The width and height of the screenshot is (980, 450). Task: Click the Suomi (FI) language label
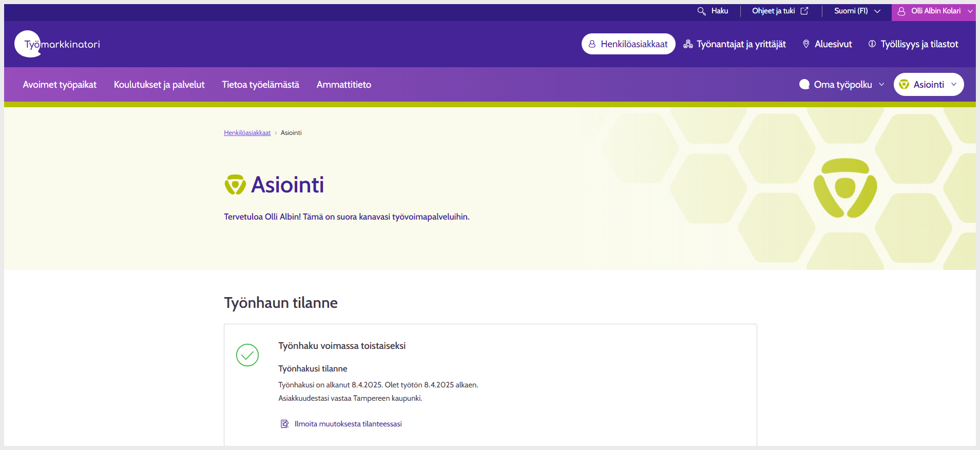coord(851,11)
